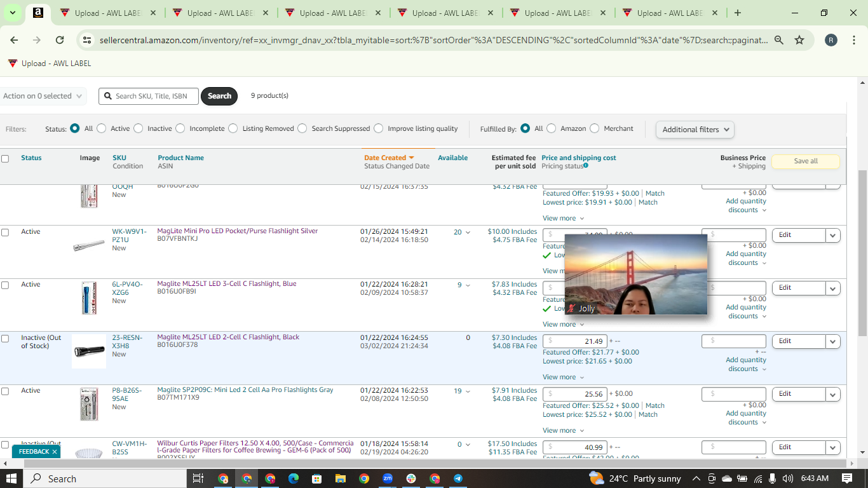Open Edit dropdown arrow for ML25LT Blue

[x=833, y=288]
